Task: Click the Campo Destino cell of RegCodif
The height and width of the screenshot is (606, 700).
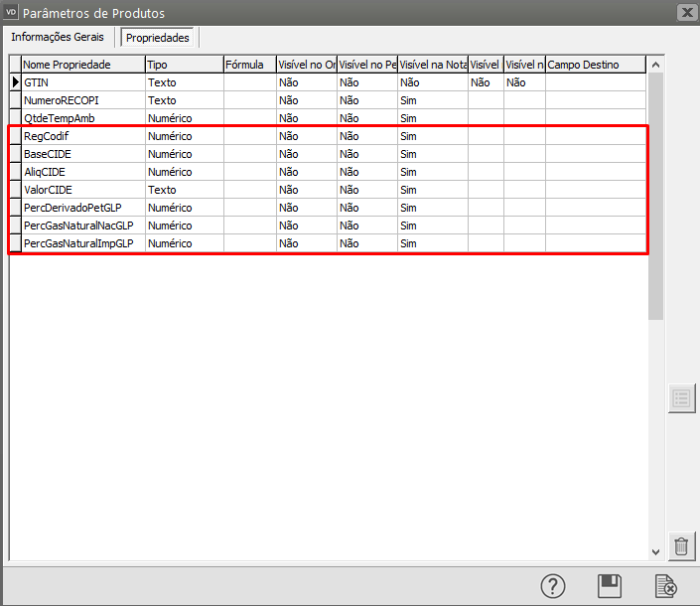Action: [596, 136]
